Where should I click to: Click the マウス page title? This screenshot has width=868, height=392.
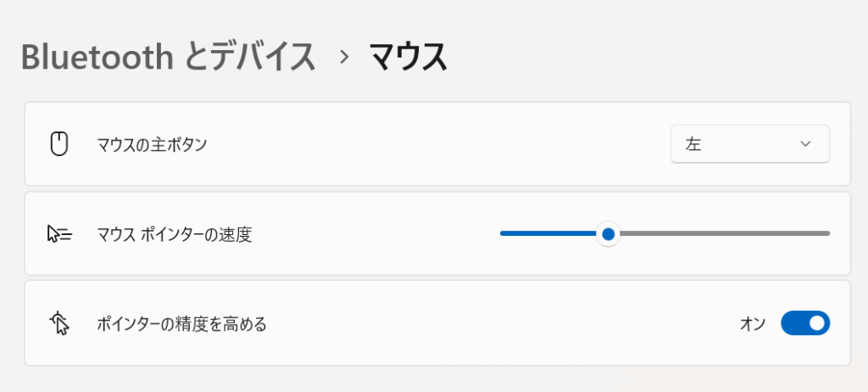(408, 57)
